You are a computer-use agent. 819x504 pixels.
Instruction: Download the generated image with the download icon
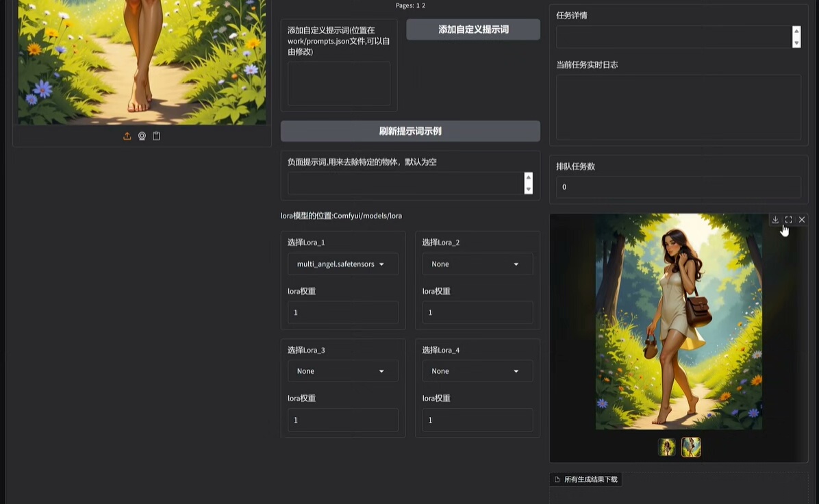(x=776, y=220)
